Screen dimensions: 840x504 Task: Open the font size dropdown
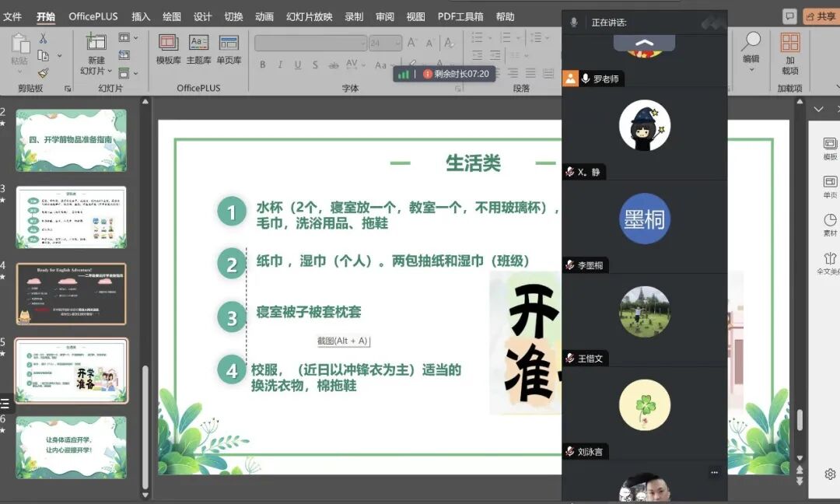click(x=397, y=44)
